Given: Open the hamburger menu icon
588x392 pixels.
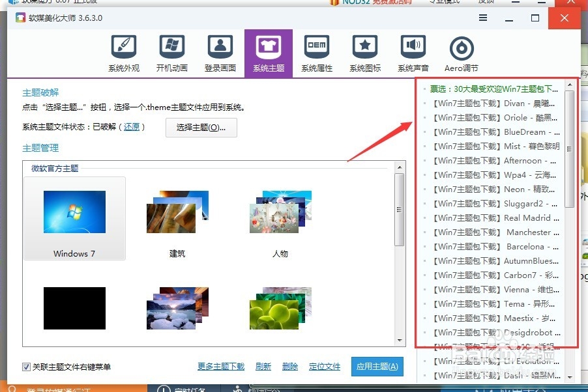Looking at the screenshot, I should 482,19.
